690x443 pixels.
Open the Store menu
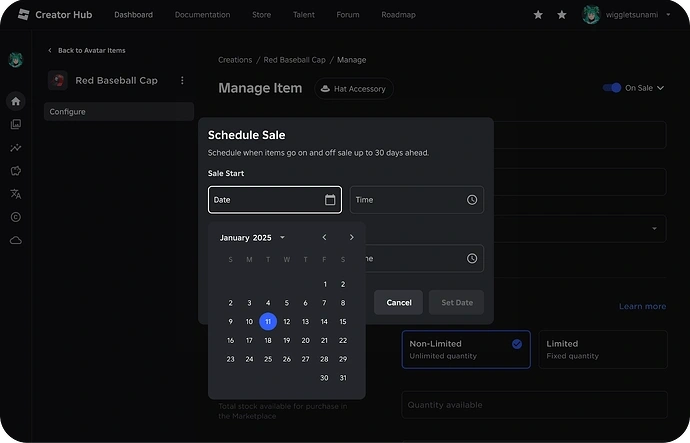[261, 15]
